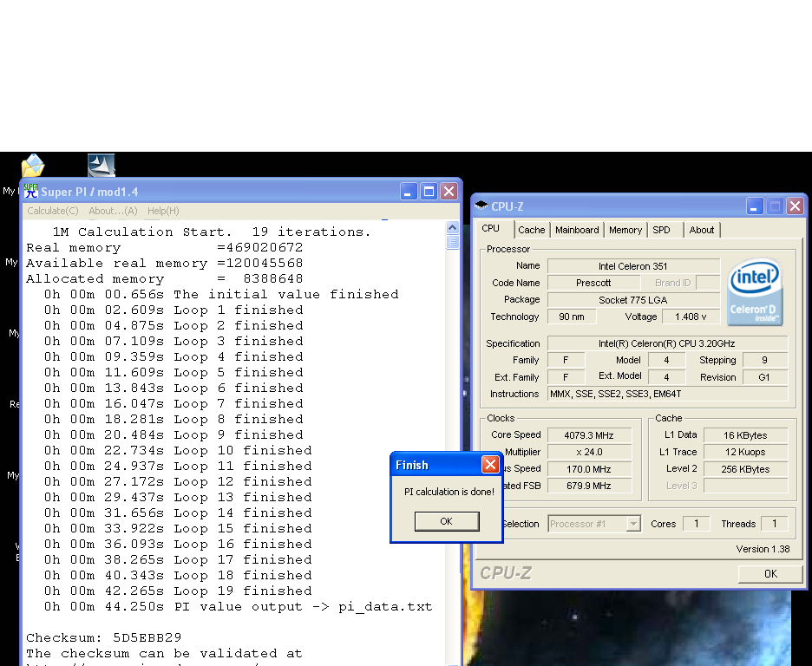
Task: Click the Core Speed value 4079.3 MHz
Action: point(589,435)
